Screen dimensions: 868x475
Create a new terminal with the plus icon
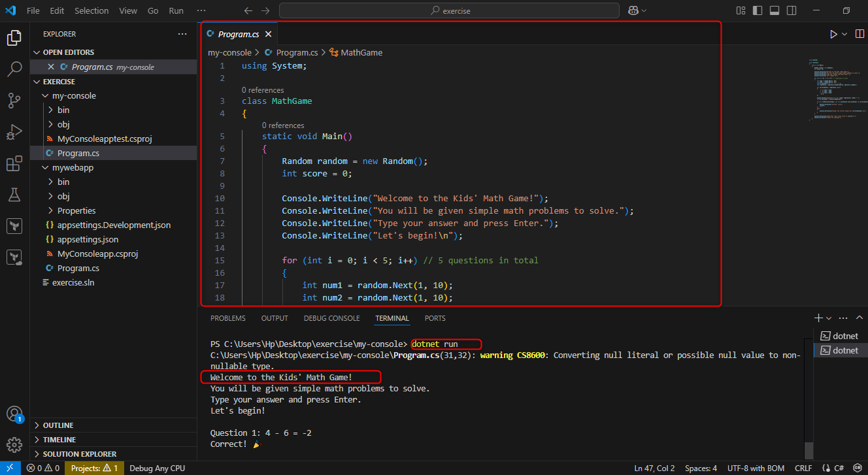point(818,318)
